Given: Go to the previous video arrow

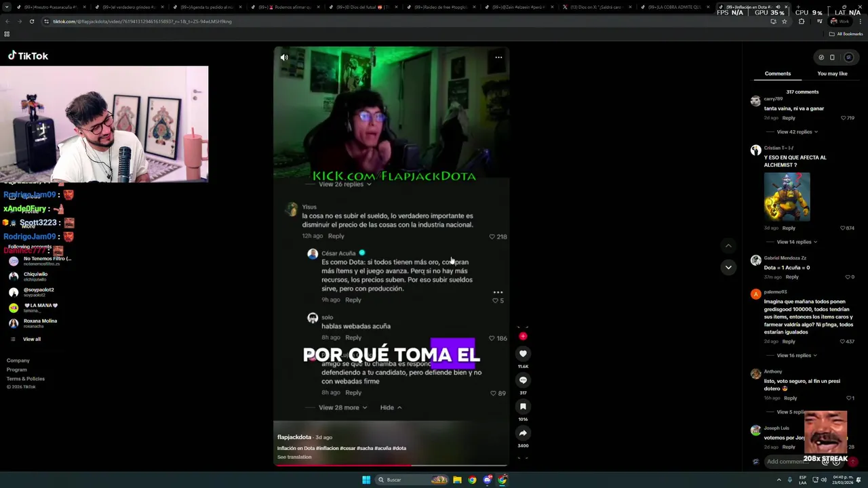Looking at the screenshot, I should click(728, 246).
